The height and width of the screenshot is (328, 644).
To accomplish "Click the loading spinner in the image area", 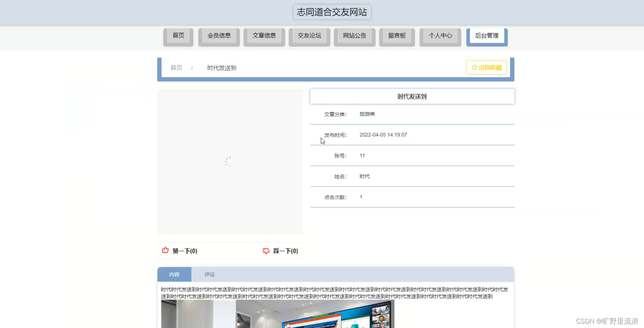I will click(x=229, y=162).
